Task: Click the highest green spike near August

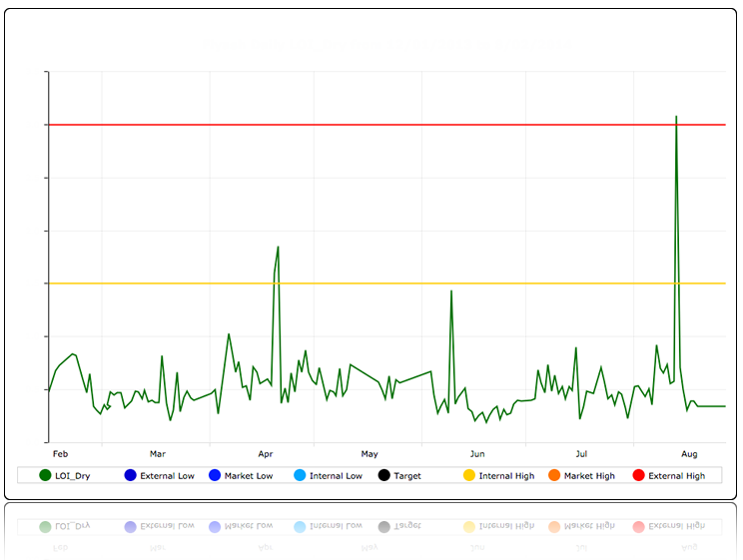Action: pyautogui.click(x=676, y=117)
